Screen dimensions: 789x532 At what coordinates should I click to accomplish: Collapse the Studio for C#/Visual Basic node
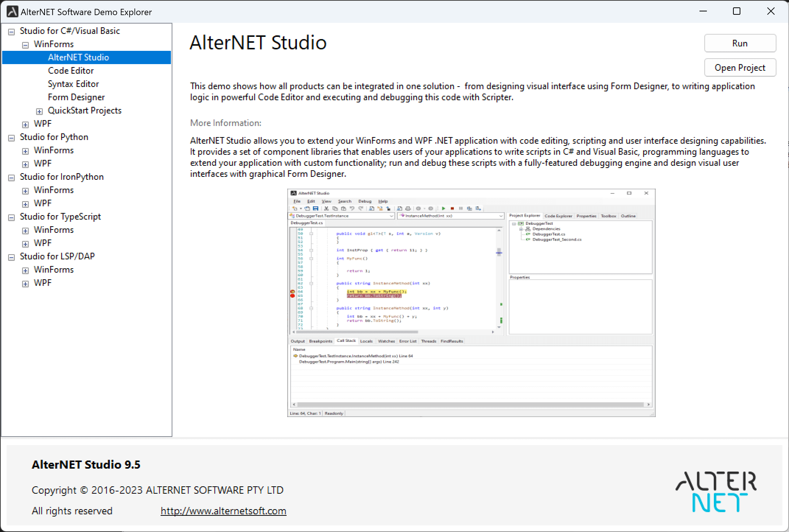click(x=11, y=32)
